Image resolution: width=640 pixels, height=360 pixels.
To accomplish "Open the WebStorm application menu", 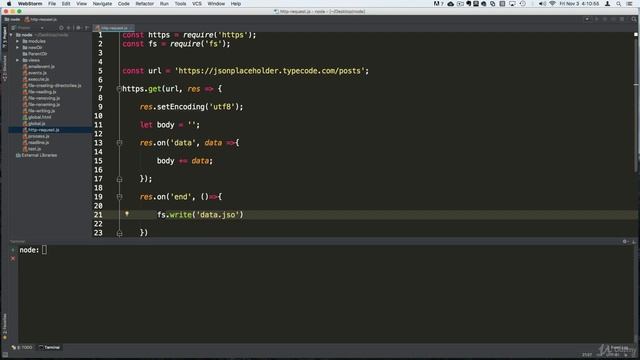I will click(29, 4).
